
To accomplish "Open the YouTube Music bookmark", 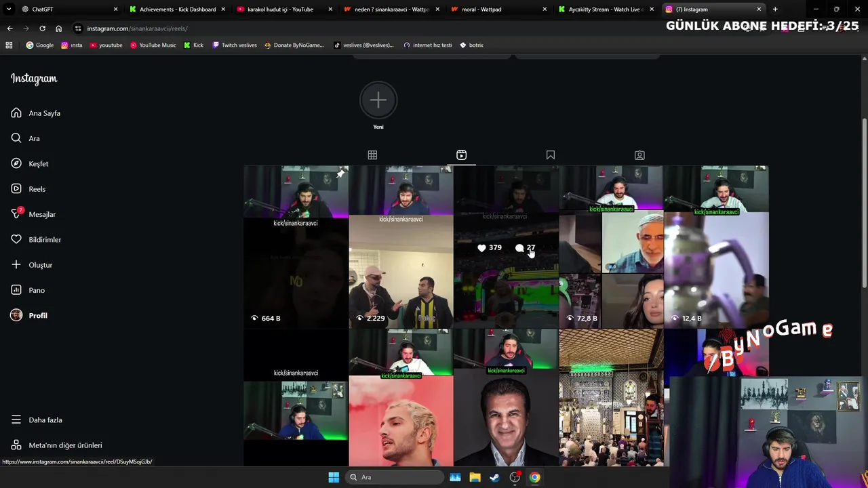I will coord(153,45).
